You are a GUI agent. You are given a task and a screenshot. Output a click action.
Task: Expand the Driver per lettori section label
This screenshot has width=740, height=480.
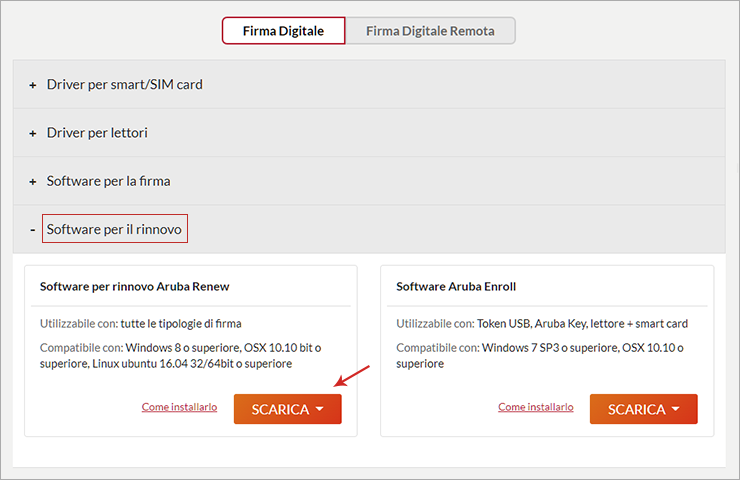[x=97, y=133]
